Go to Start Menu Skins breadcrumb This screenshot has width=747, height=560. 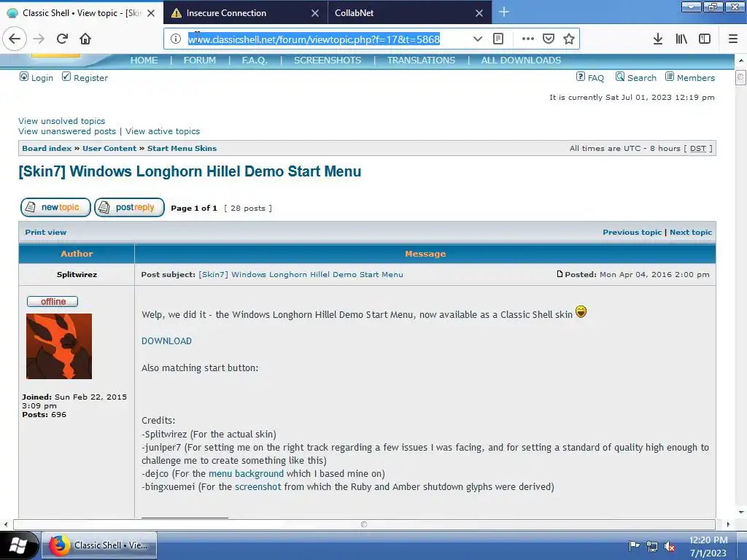(182, 148)
